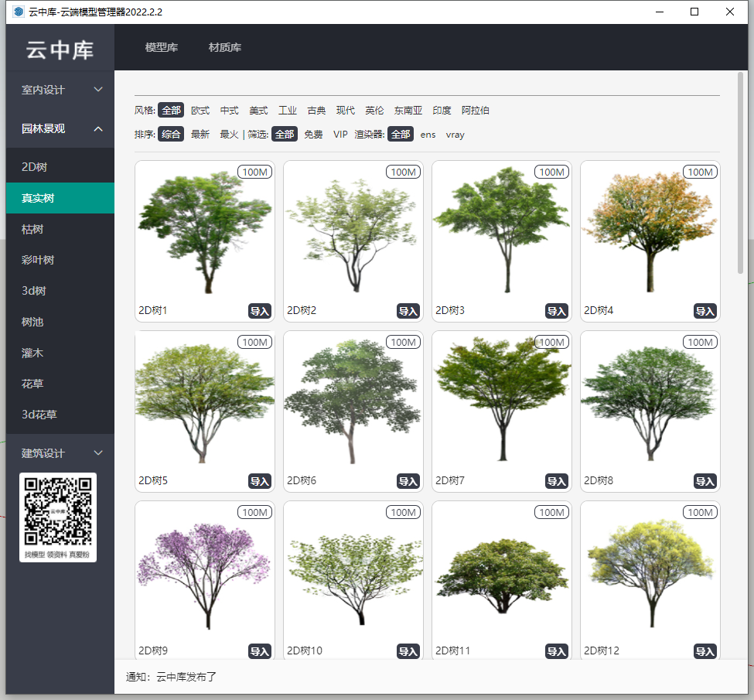
Task: Sort by 最火
Action: tap(230, 135)
